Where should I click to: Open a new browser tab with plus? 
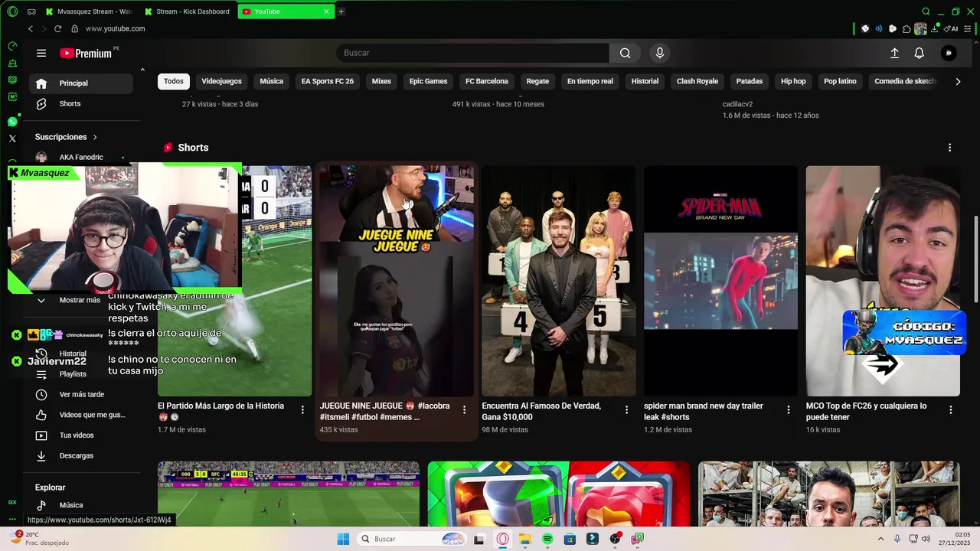click(341, 11)
